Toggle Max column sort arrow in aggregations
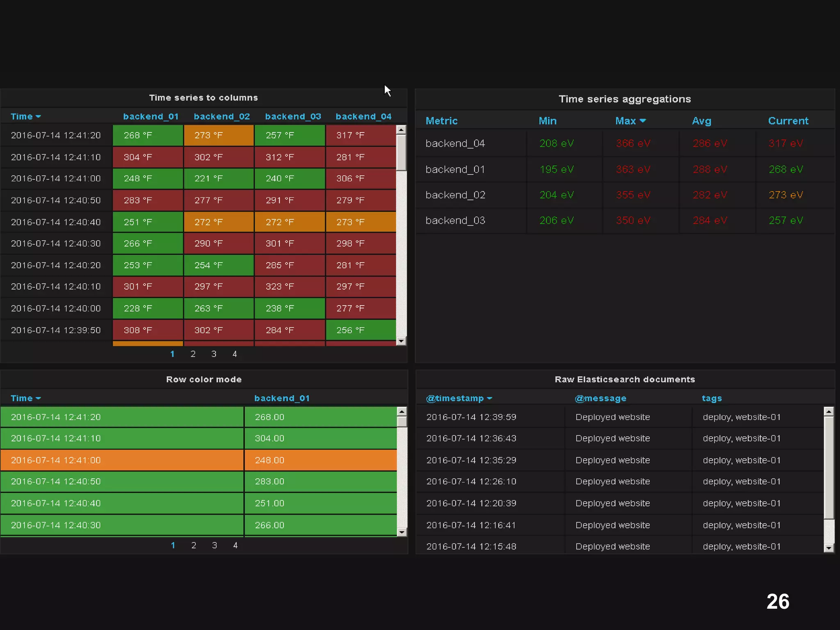840x630 pixels. click(x=643, y=121)
